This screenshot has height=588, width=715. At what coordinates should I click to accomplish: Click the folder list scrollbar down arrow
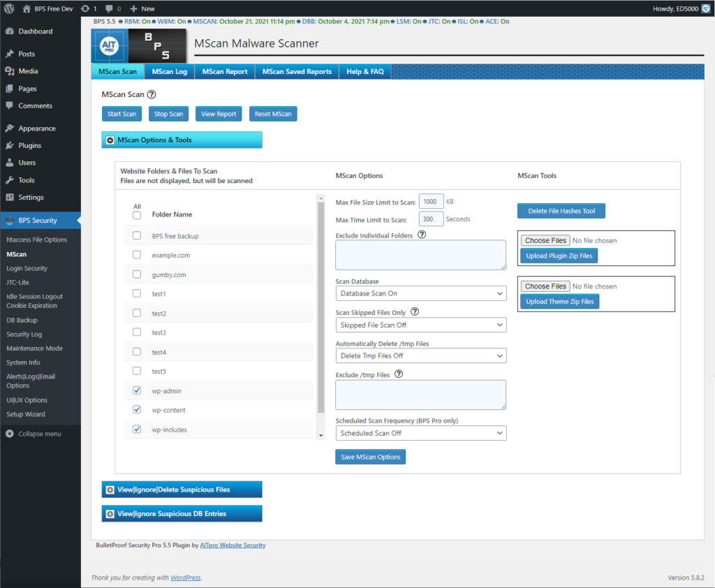tap(321, 436)
